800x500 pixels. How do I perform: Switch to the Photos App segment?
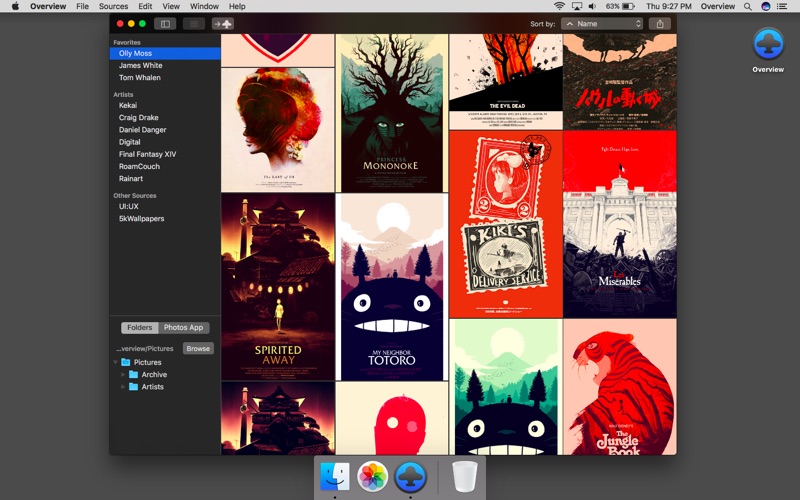184,328
